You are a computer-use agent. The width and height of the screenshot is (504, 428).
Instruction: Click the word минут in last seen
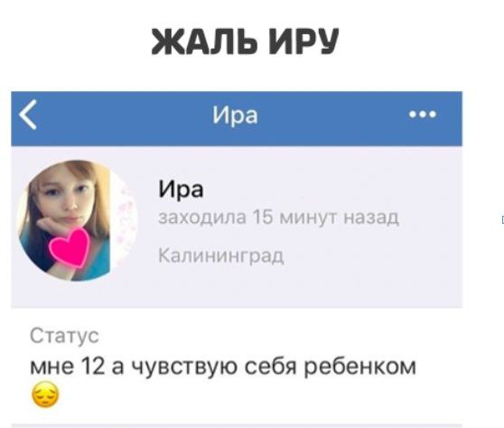pos(308,218)
